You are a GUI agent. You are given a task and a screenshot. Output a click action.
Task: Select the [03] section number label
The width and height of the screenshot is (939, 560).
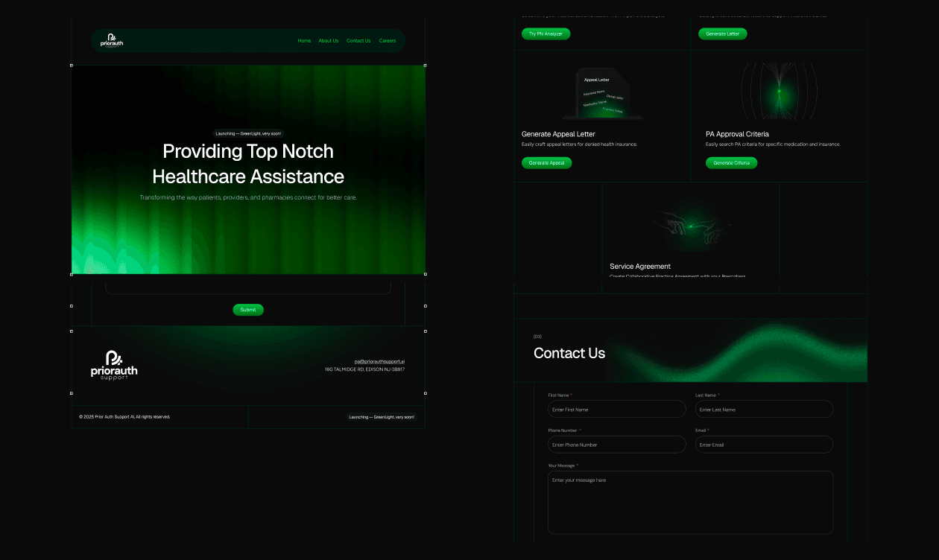[538, 337]
